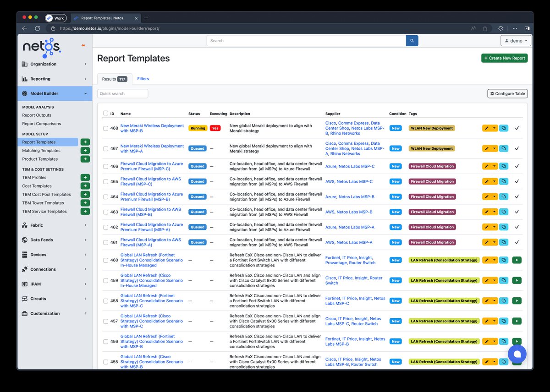The image size is (550, 392).
Task: Add a Report Template with the green plus
Action: click(x=85, y=142)
